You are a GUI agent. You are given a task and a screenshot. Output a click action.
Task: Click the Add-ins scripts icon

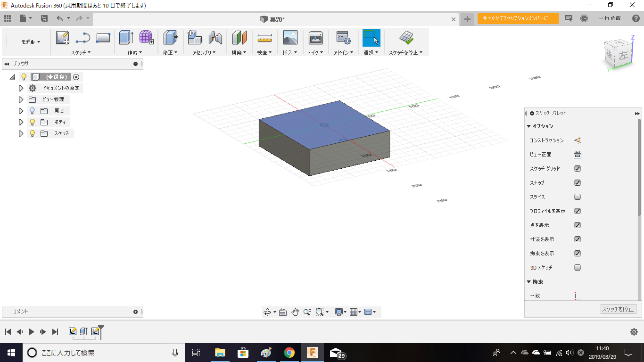click(x=343, y=38)
